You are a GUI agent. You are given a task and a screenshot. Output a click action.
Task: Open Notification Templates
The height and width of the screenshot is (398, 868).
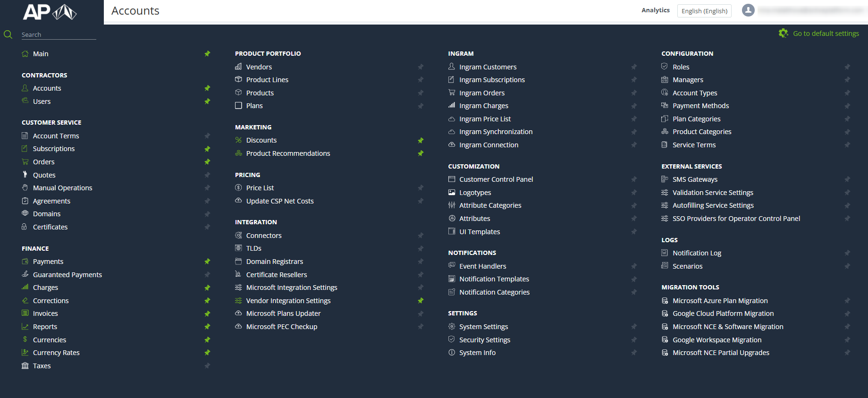pos(494,279)
